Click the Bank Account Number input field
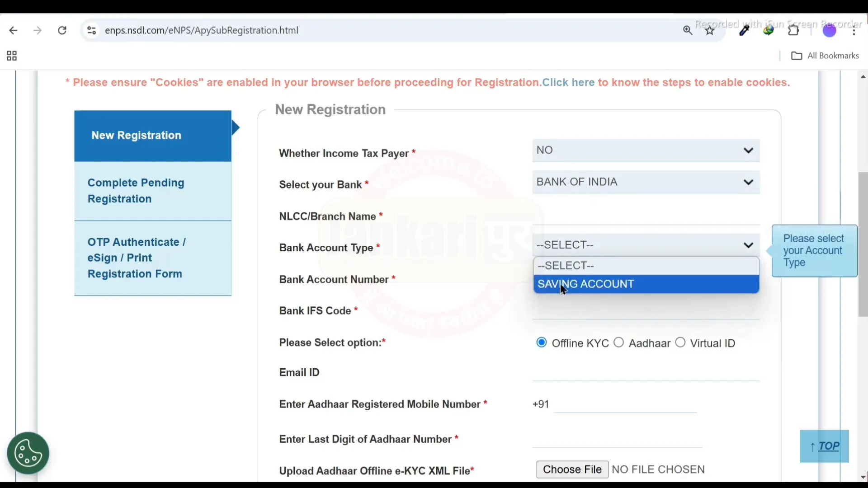 646,279
